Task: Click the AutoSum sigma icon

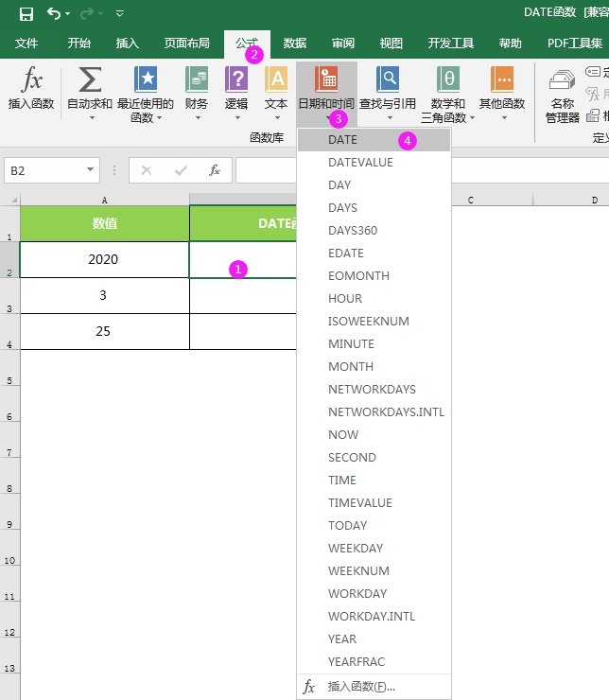Action: [90, 79]
